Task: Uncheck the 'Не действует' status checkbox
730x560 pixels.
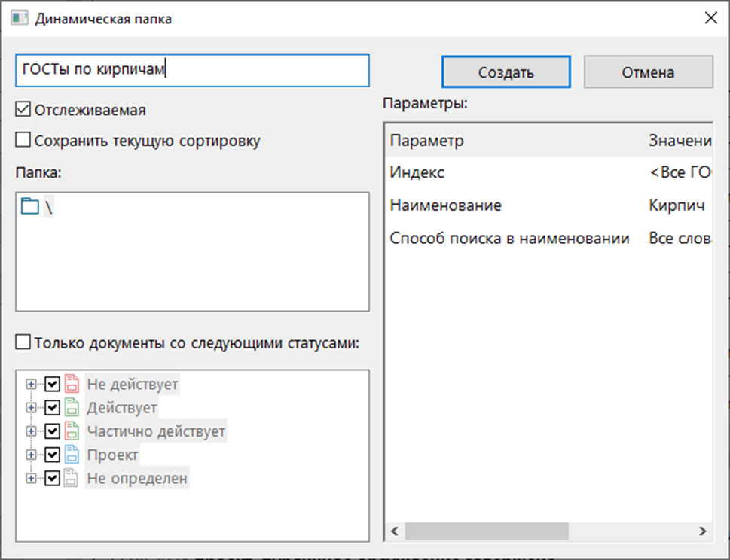Action: point(52,384)
